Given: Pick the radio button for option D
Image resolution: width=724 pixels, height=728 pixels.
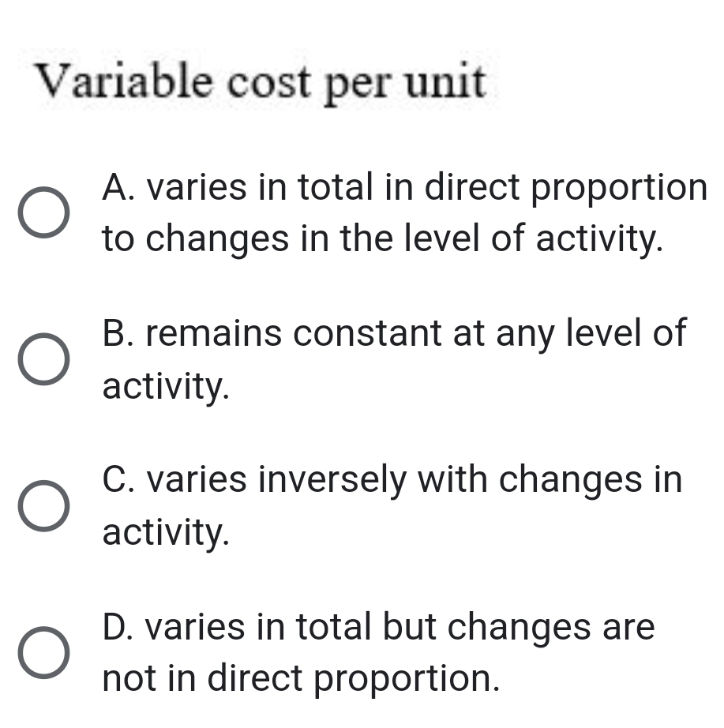Looking at the screenshot, I should click(43, 654).
